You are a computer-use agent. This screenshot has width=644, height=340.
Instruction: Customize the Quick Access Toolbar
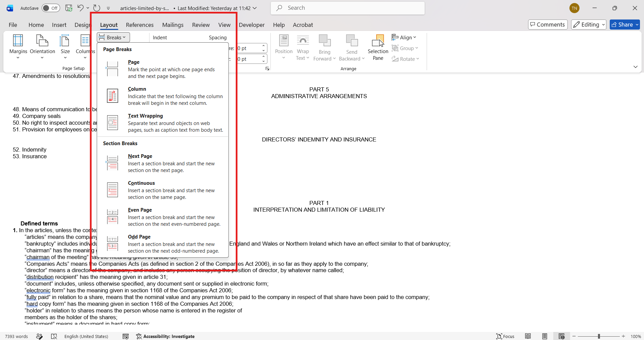[x=108, y=8]
